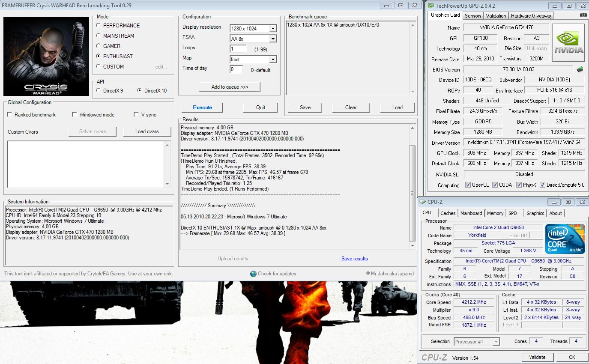The image size is (589, 364).
Task: Switch to Validation tab in GPU-Z
Action: point(496,16)
